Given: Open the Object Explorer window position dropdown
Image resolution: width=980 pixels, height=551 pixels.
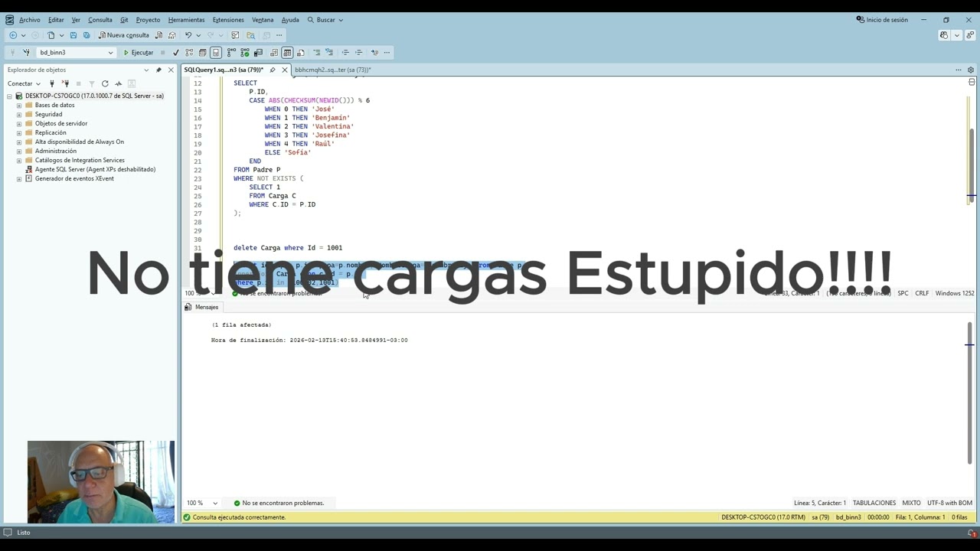Looking at the screenshot, I should point(146,70).
